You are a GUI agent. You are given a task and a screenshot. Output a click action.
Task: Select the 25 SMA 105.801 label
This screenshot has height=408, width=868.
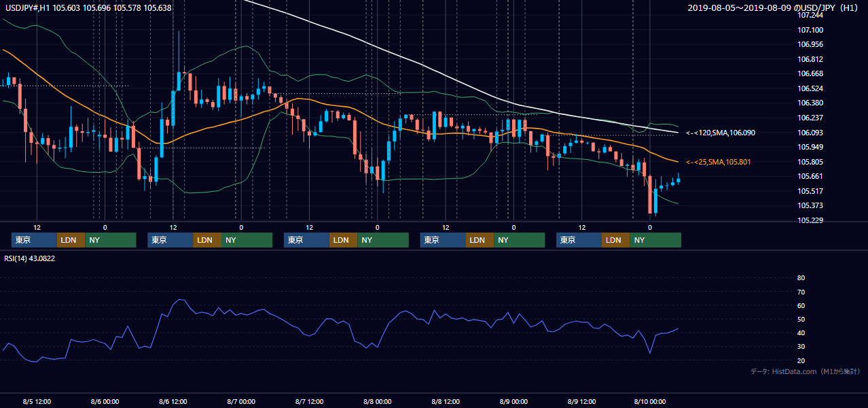pyautogui.click(x=719, y=162)
